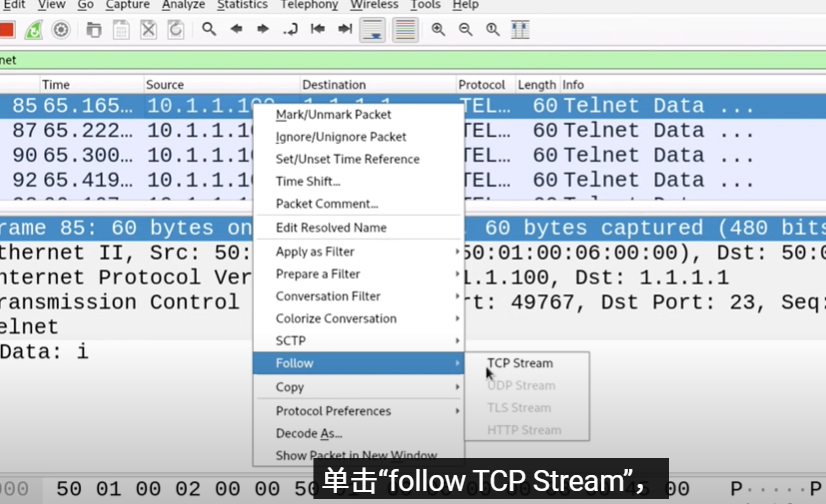Open the Statistics menu
826x504 pixels.
click(x=242, y=5)
